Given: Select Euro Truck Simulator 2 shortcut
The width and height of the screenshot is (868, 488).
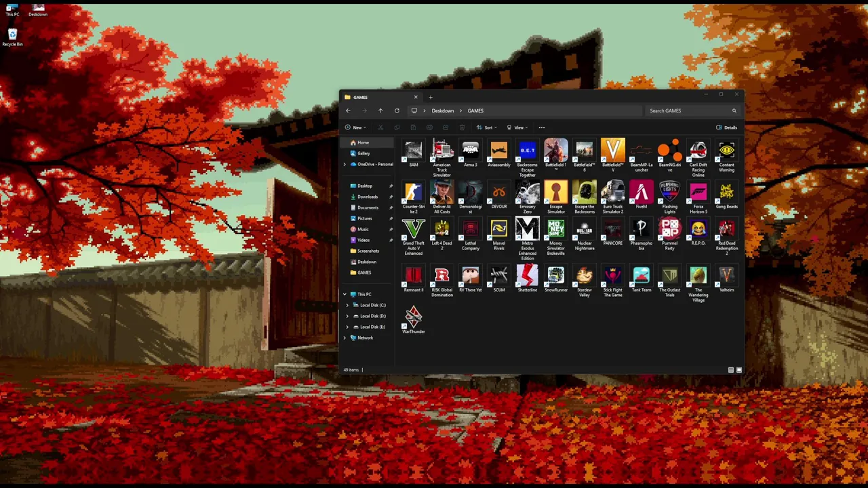Looking at the screenshot, I should click(x=613, y=197).
